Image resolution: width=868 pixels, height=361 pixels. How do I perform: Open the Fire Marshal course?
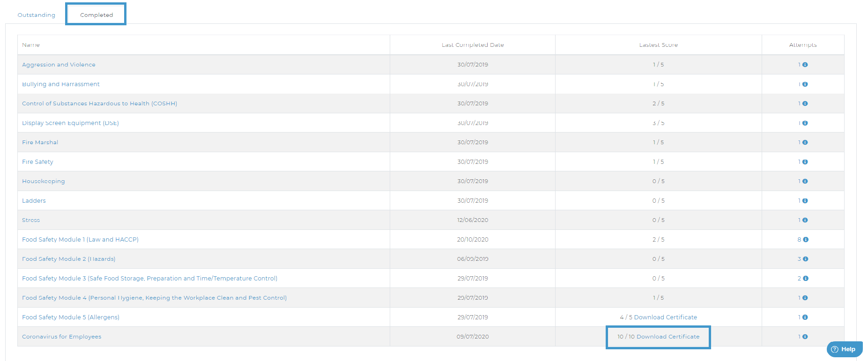coord(40,142)
